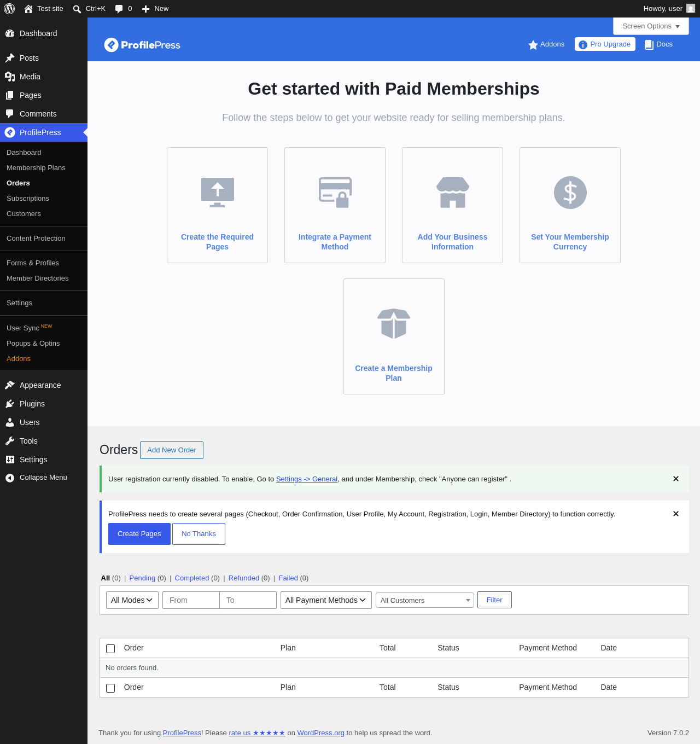Check the select-all box in table header
This screenshot has height=744, width=700.
tap(110, 649)
